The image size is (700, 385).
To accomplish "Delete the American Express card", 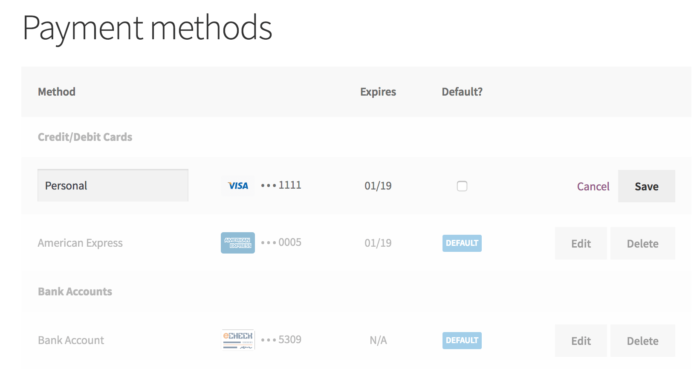I will click(x=642, y=243).
